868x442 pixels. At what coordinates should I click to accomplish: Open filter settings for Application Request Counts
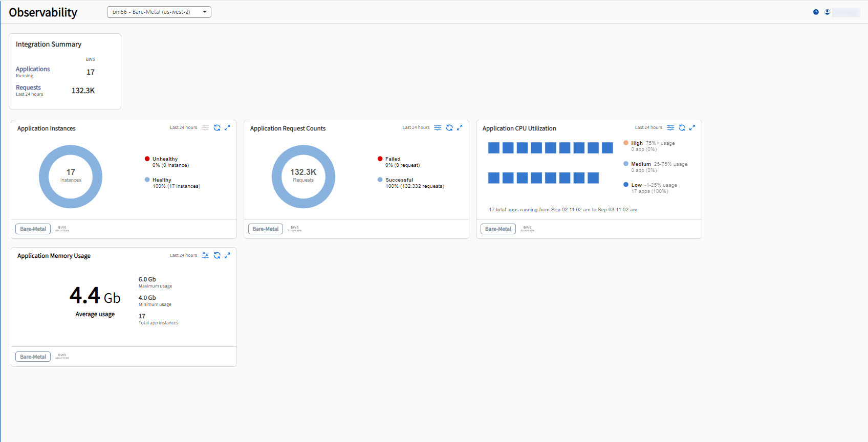(x=438, y=128)
